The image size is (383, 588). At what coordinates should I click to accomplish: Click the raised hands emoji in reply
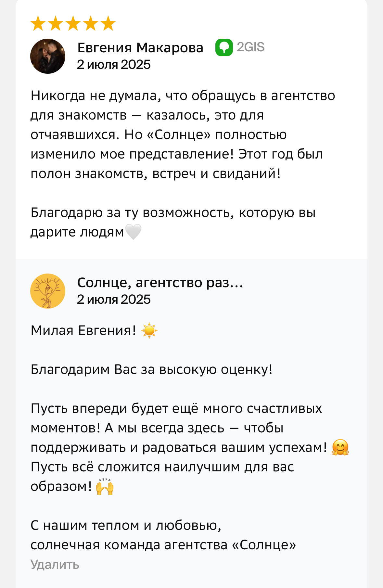[x=105, y=487]
